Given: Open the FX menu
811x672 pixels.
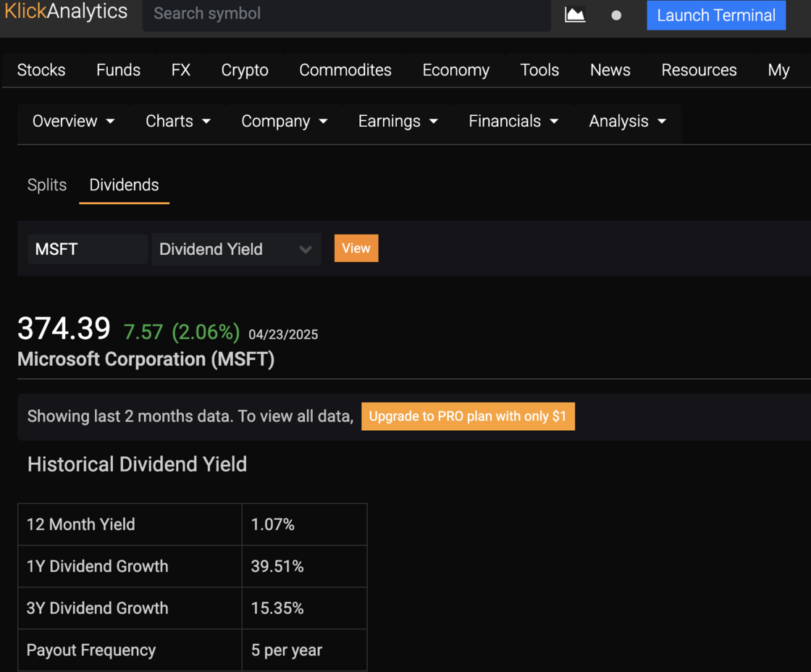Looking at the screenshot, I should click(x=181, y=70).
